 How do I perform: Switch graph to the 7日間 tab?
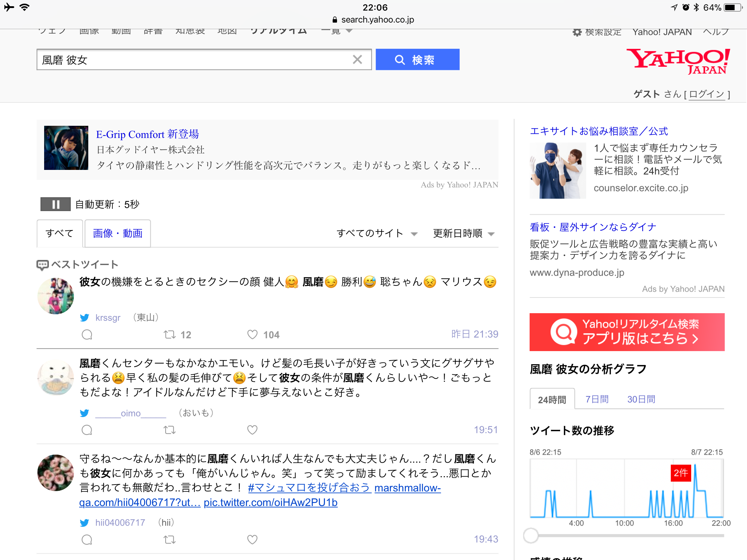597,400
